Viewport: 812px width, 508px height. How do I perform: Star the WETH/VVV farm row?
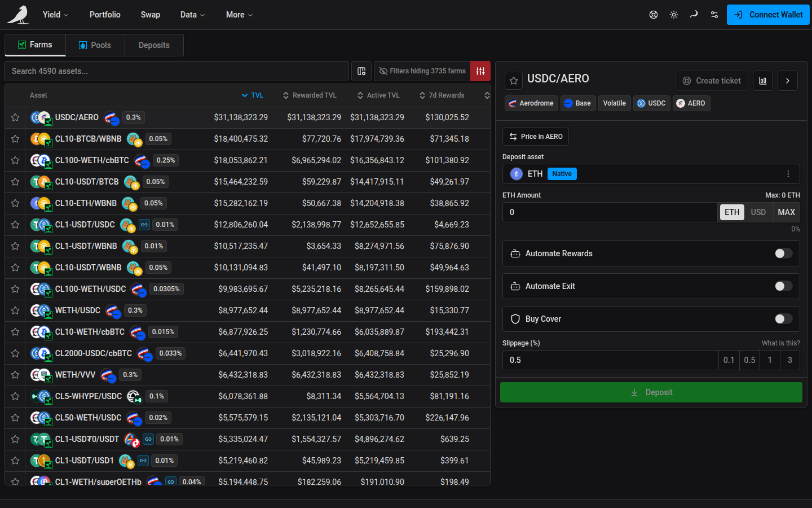(x=15, y=375)
